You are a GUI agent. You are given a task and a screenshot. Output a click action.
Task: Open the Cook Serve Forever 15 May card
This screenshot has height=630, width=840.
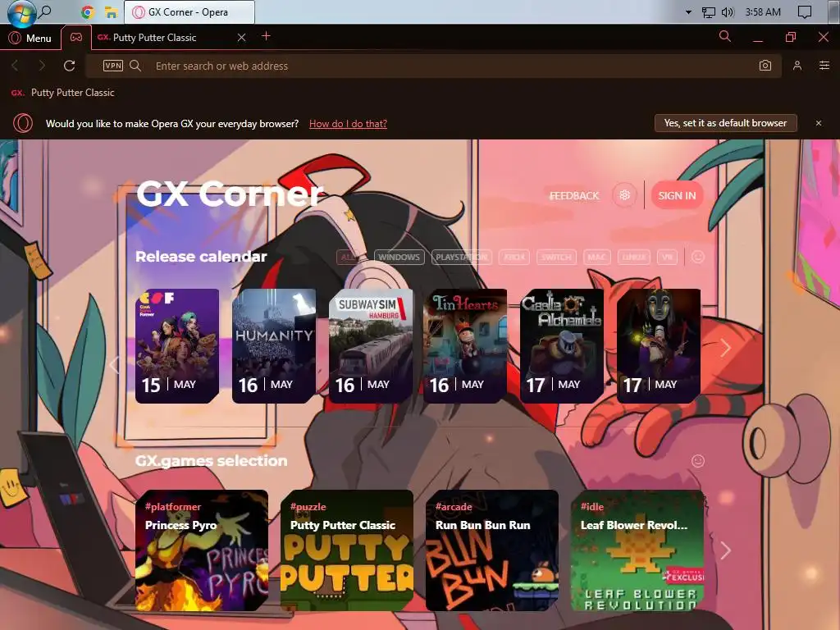coord(177,346)
